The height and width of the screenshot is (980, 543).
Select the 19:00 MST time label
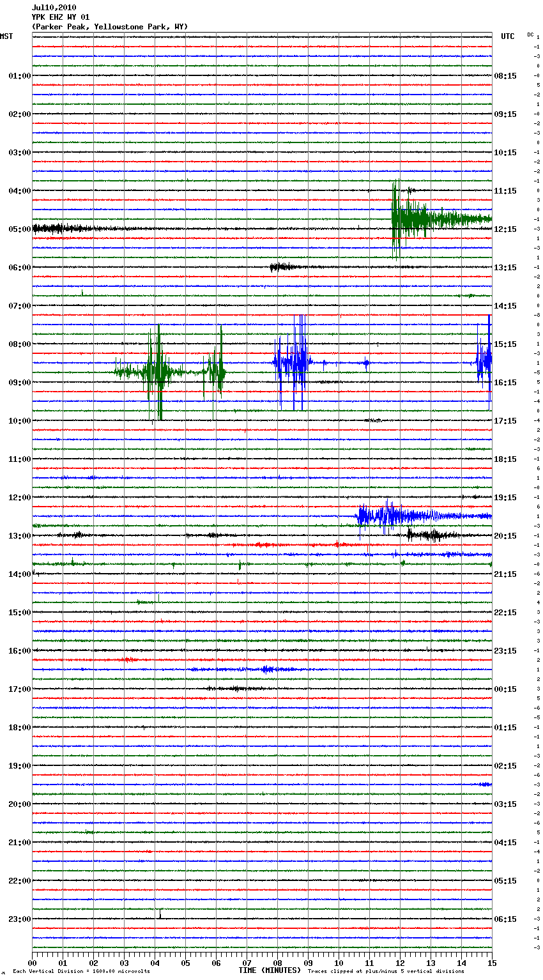pyautogui.click(x=19, y=766)
